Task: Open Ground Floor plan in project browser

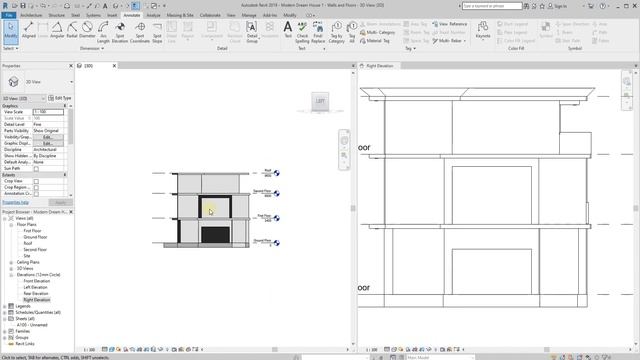Action: [35, 237]
